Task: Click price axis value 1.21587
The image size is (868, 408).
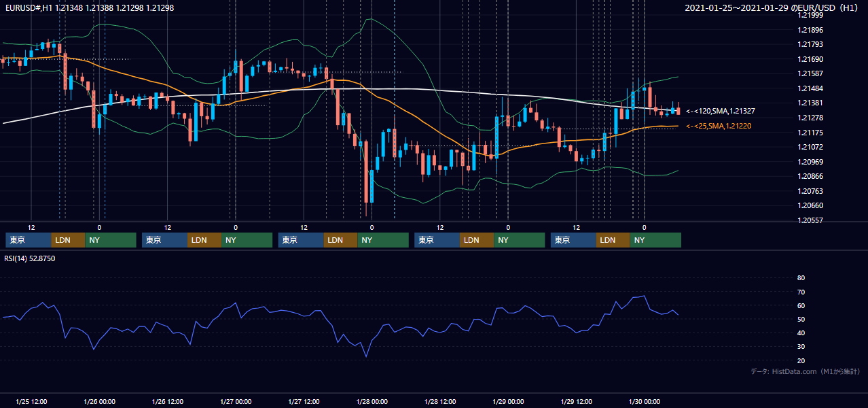Action: (811, 73)
